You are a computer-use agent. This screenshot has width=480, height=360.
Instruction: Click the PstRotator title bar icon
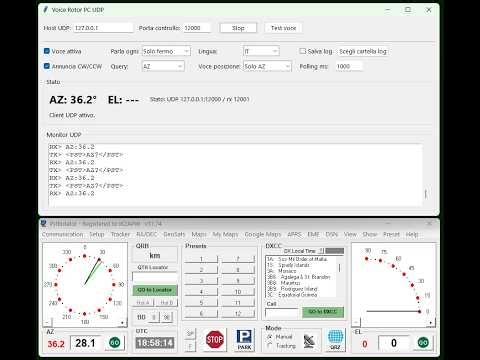pyautogui.click(x=44, y=223)
